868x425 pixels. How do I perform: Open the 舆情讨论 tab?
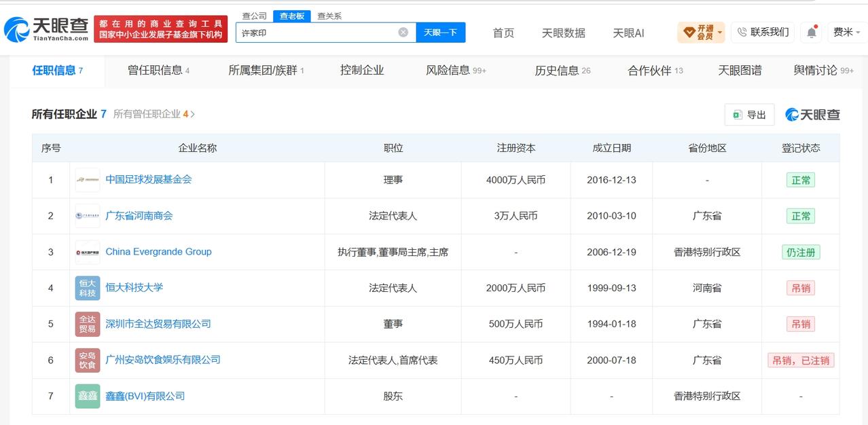(823, 71)
